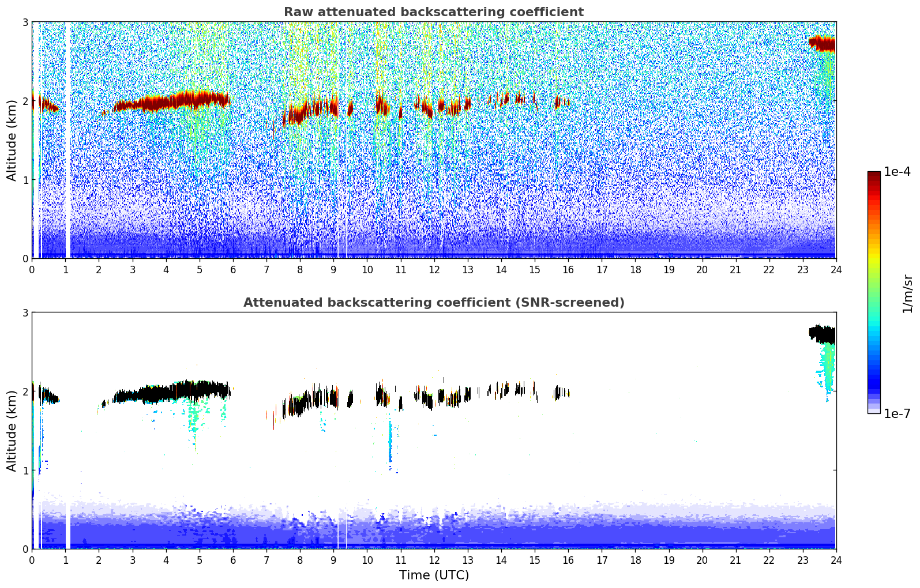Click hour tick "24" under the raw plot

tap(836, 269)
